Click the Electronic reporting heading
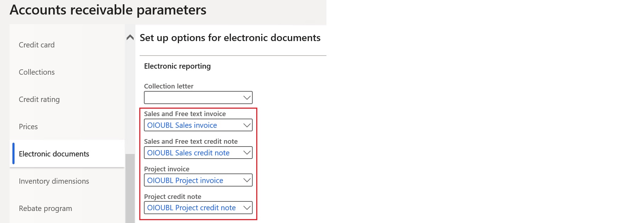644x223 pixels. pyautogui.click(x=177, y=66)
